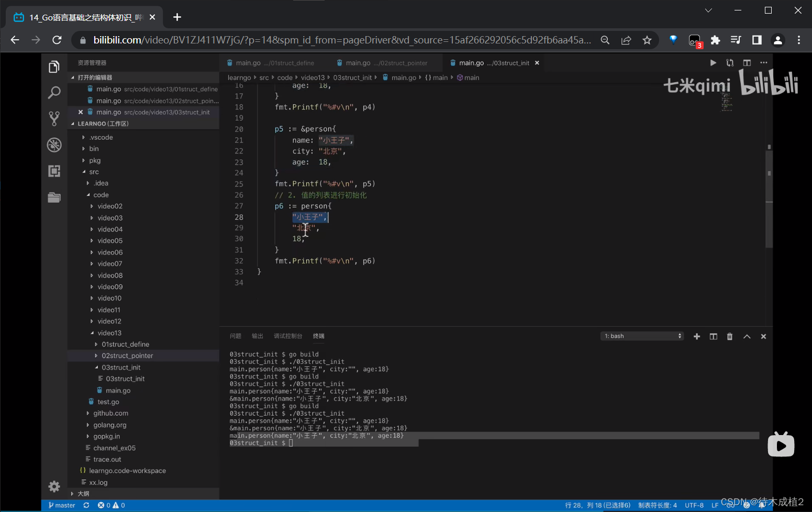
Task: Click the open changes compare icon
Action: [x=730, y=63]
